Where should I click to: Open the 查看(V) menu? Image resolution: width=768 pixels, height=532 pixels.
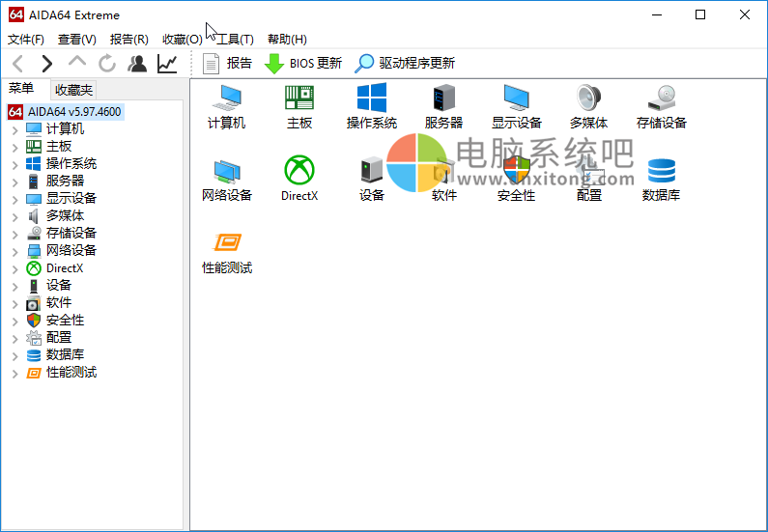77,40
